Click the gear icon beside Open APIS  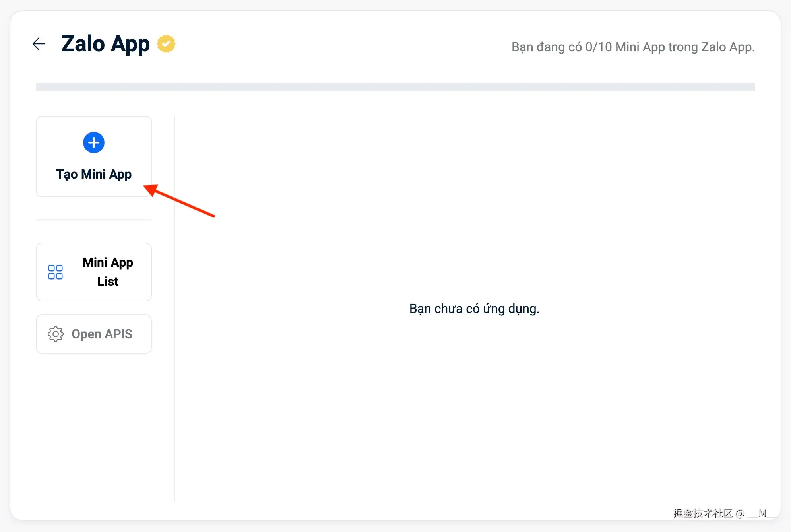coord(56,334)
